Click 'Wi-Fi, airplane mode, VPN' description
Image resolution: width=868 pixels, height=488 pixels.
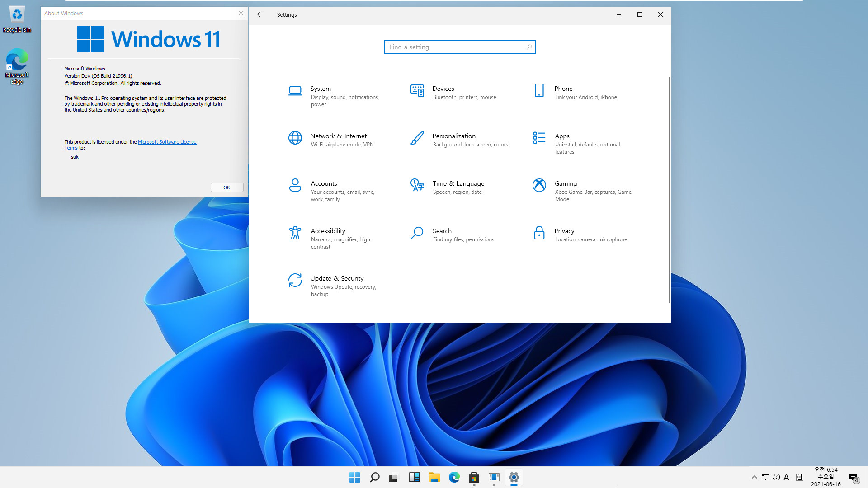(x=342, y=145)
